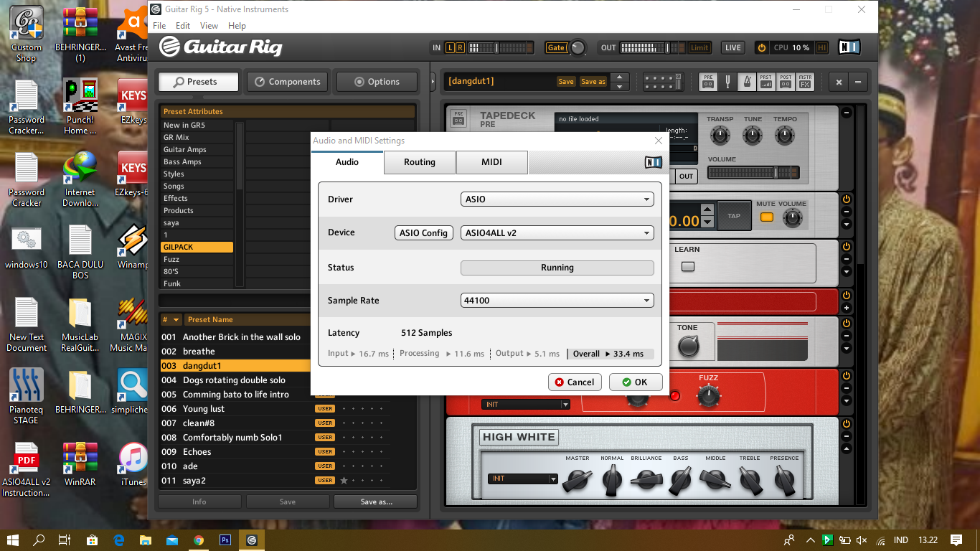Show the metronome tool

747,81
